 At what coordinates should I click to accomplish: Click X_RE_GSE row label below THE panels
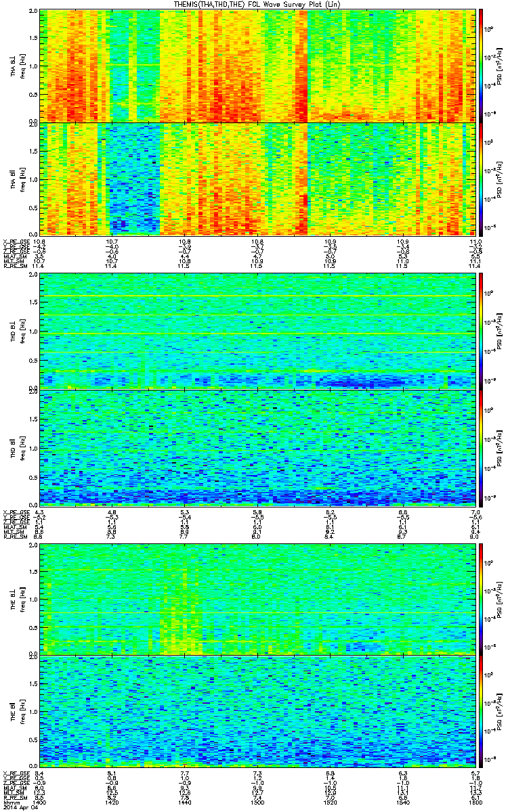point(15,772)
